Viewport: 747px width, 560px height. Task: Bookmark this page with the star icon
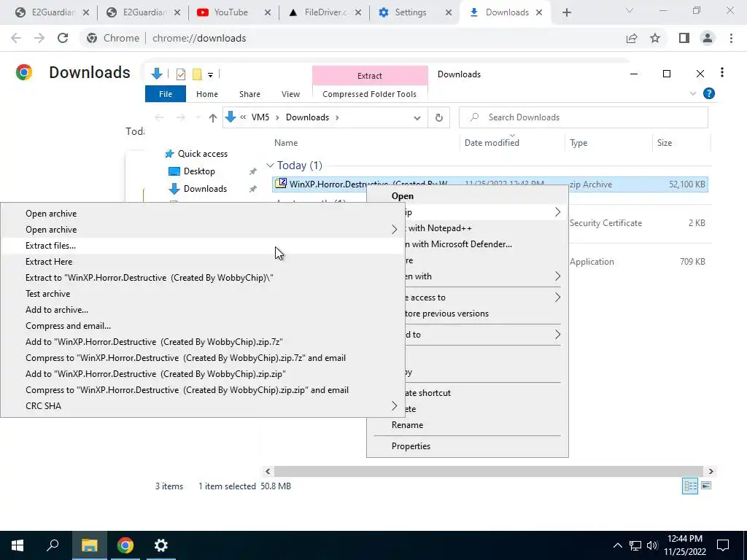click(x=655, y=38)
